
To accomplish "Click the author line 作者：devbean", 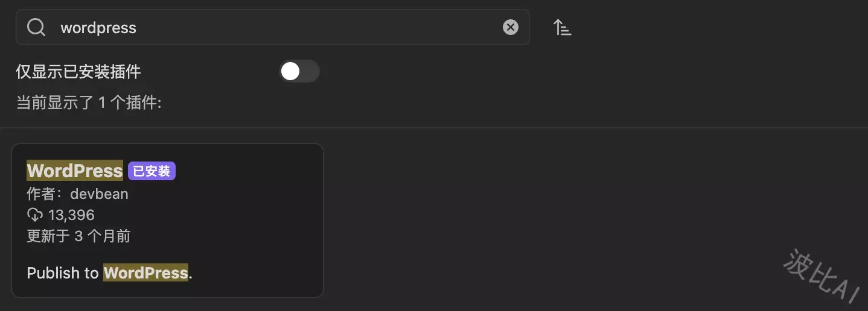I will pyautogui.click(x=78, y=194).
